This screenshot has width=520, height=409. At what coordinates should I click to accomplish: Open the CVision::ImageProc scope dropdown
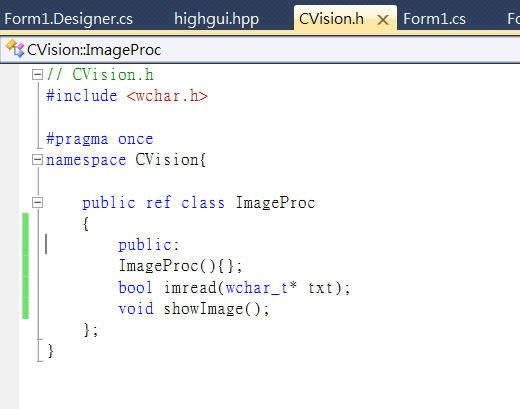[260, 50]
